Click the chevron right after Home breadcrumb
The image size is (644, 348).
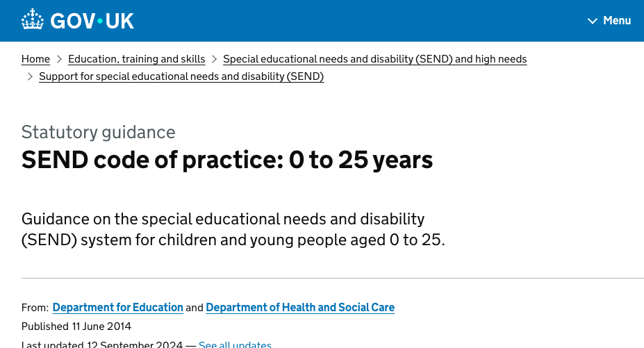[x=59, y=59]
